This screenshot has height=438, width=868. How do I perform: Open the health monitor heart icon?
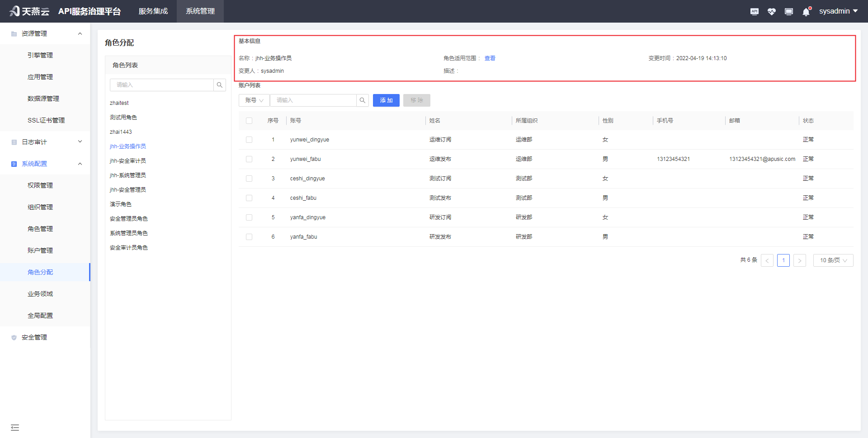tap(771, 11)
